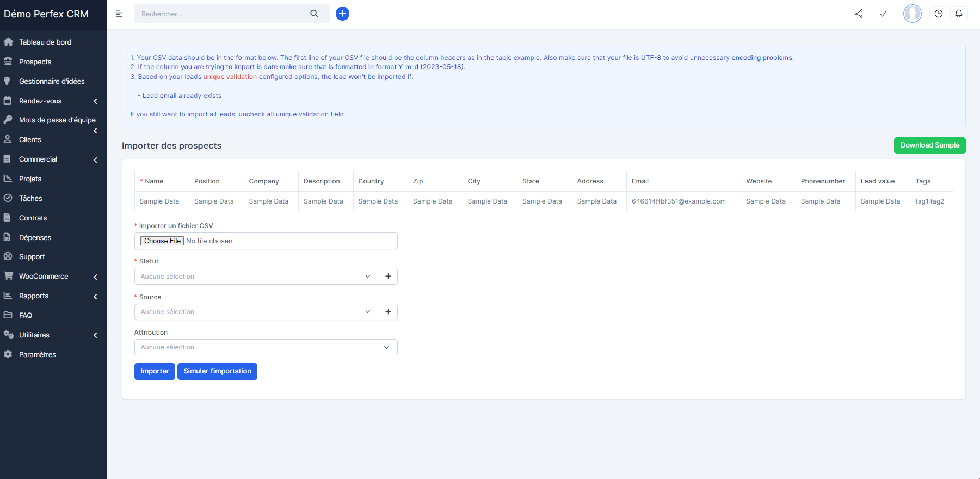Click the Choose File button

pyautogui.click(x=162, y=241)
